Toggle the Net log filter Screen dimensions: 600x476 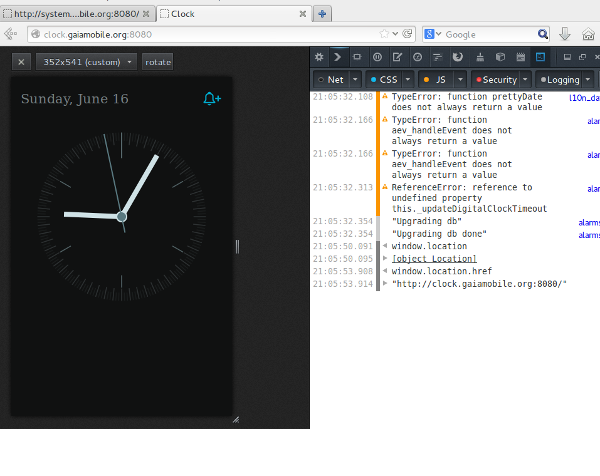[x=331, y=79]
